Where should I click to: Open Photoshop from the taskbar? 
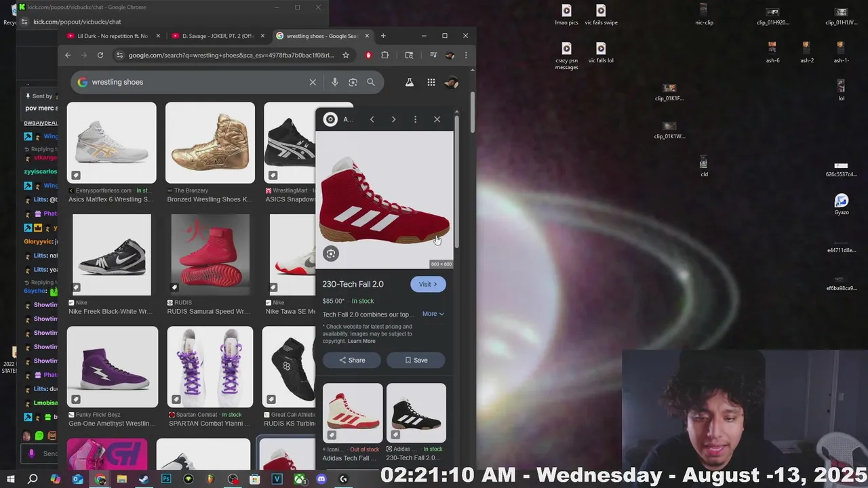coord(166,479)
